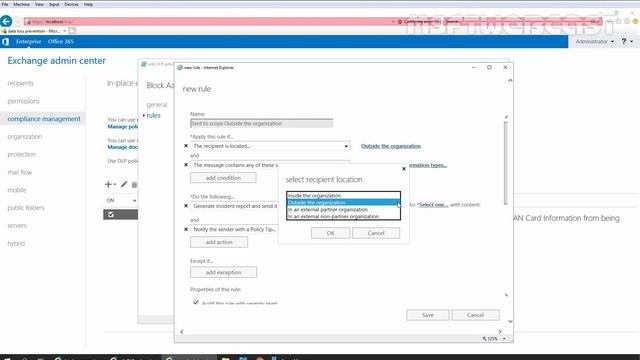Remove the 'Notify the sender with a Policy Tip' X

[186, 229]
